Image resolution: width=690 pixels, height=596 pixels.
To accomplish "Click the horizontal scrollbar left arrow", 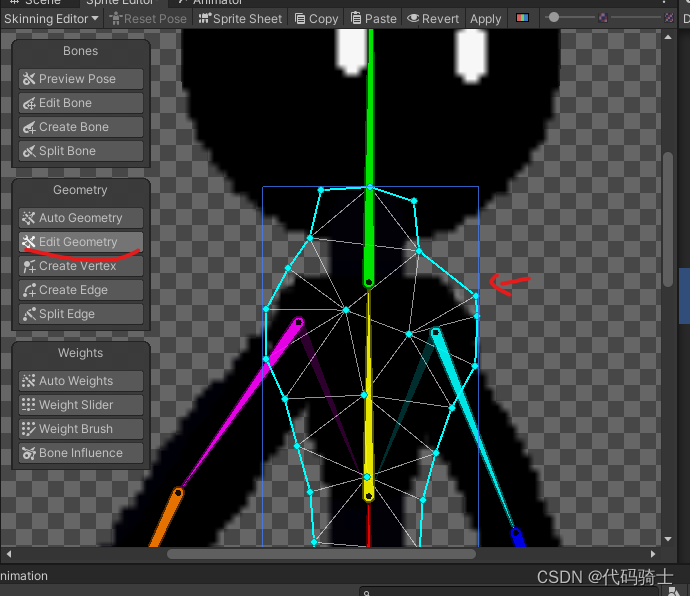I will [x=9, y=554].
